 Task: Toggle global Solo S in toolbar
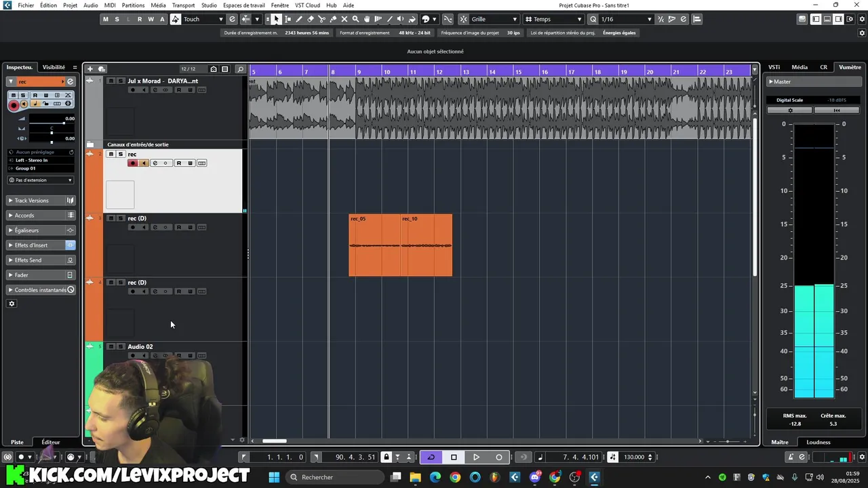[117, 19]
